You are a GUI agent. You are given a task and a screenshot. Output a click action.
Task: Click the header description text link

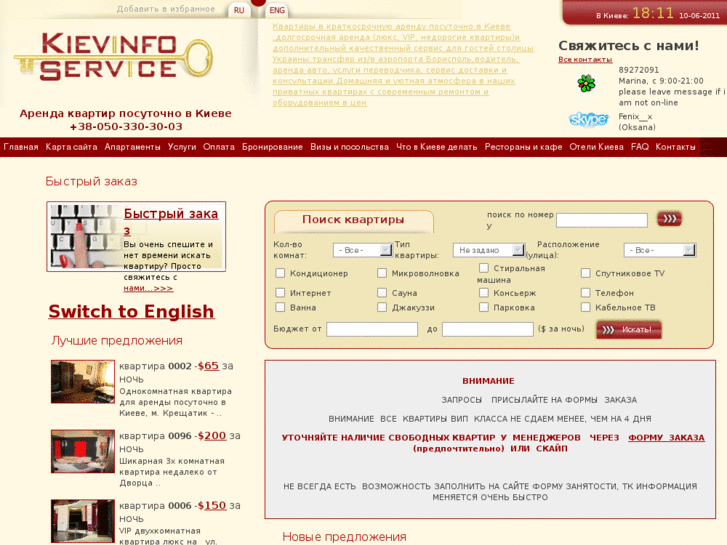click(x=403, y=64)
